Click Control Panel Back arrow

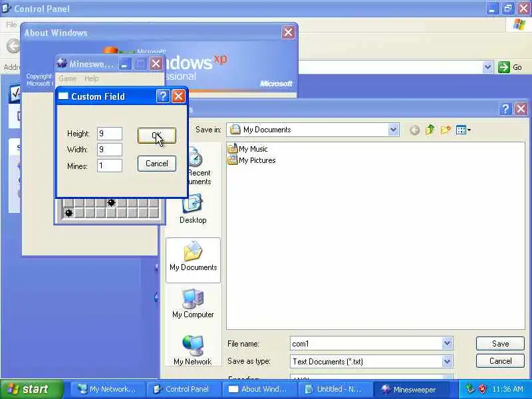click(13, 46)
